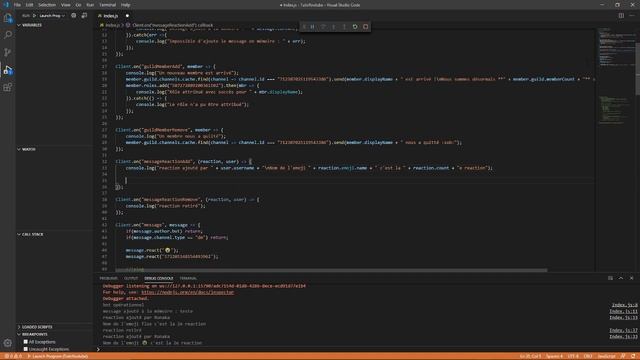640x360 pixels.
Task: Open the Terminal menu
Action: coord(108,5)
